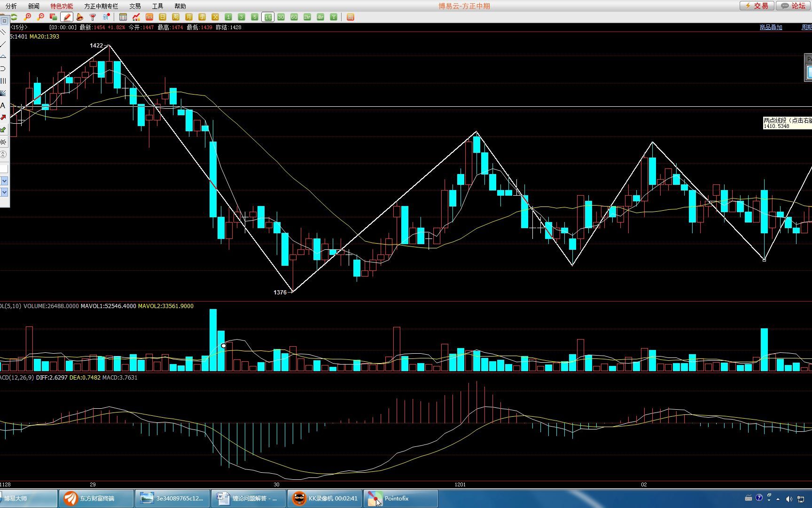Collapse the drawing palette with chevron
Image resolution: width=812 pixels, height=508 pixels.
[3, 154]
